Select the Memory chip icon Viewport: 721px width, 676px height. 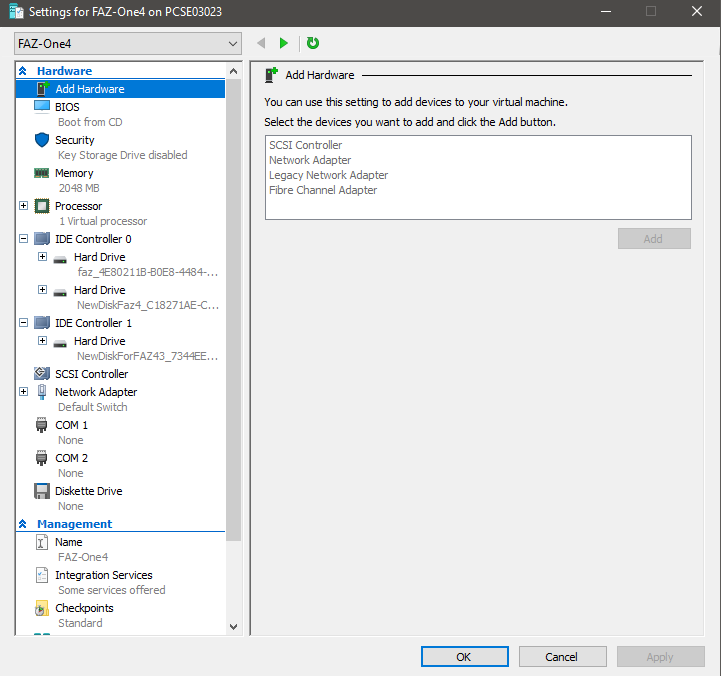click(x=42, y=173)
